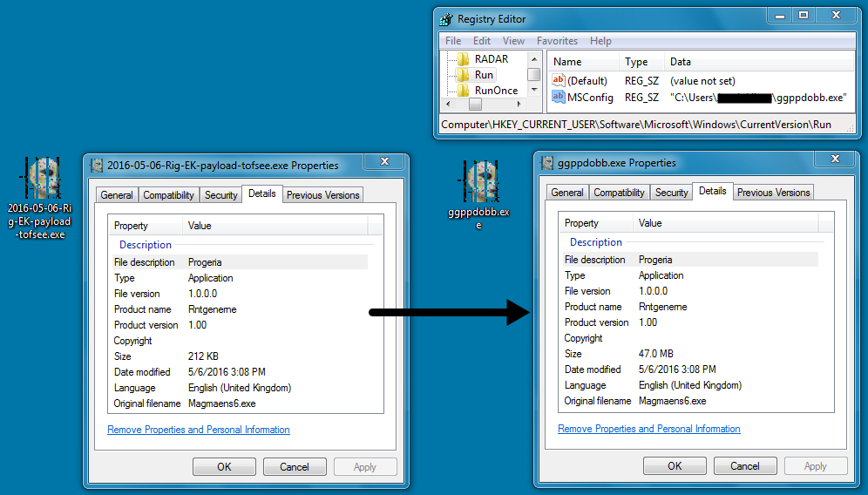Open Previous Versions tab in tofsee Properties
This screenshot has width=868, height=495.
point(323,195)
